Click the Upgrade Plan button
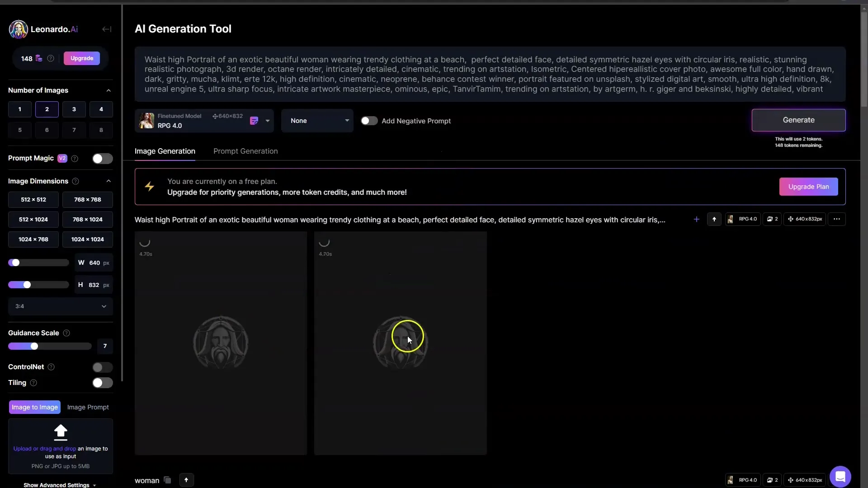 (808, 187)
